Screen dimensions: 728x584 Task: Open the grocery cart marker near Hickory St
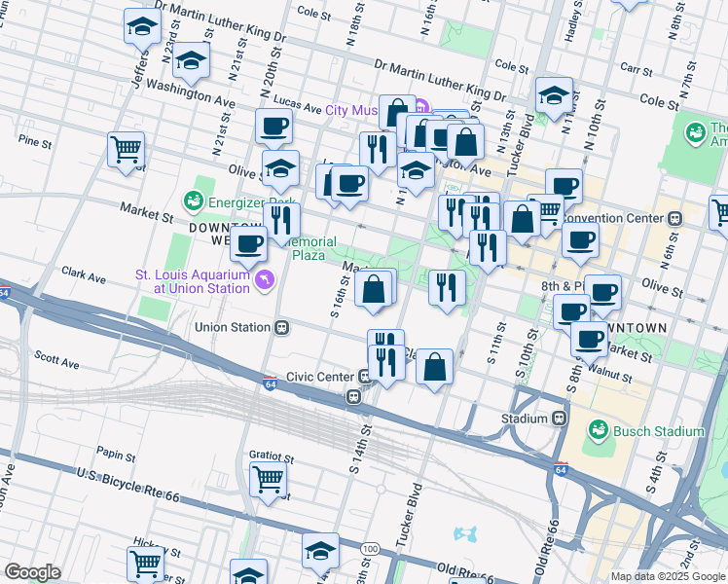[x=146, y=565]
